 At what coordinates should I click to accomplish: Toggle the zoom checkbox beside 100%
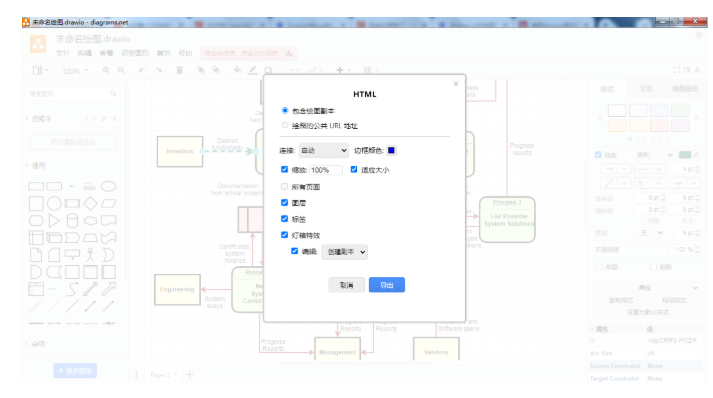click(x=285, y=169)
